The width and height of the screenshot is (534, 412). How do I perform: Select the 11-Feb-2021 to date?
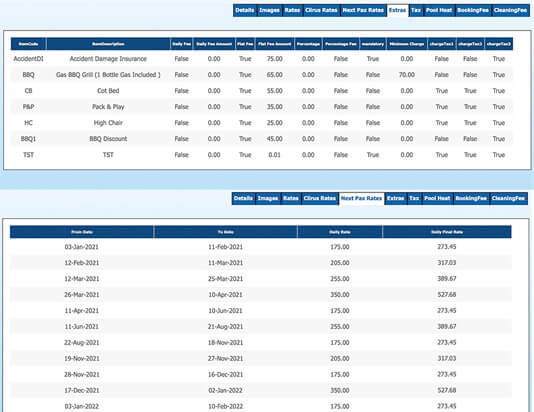click(225, 247)
